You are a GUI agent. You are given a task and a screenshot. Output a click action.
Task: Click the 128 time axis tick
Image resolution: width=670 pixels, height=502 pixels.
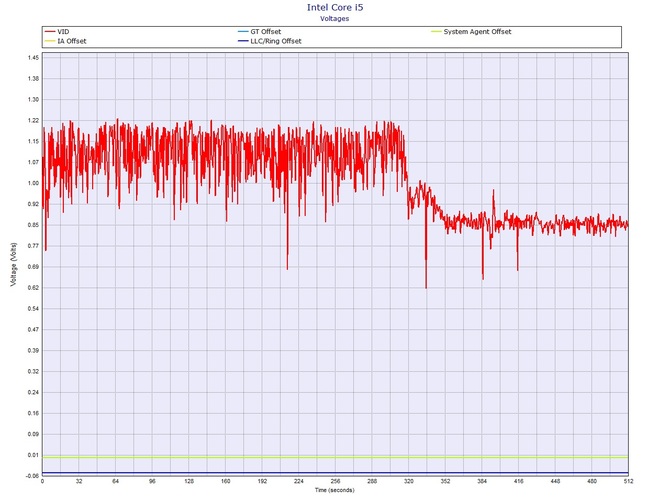(x=189, y=481)
